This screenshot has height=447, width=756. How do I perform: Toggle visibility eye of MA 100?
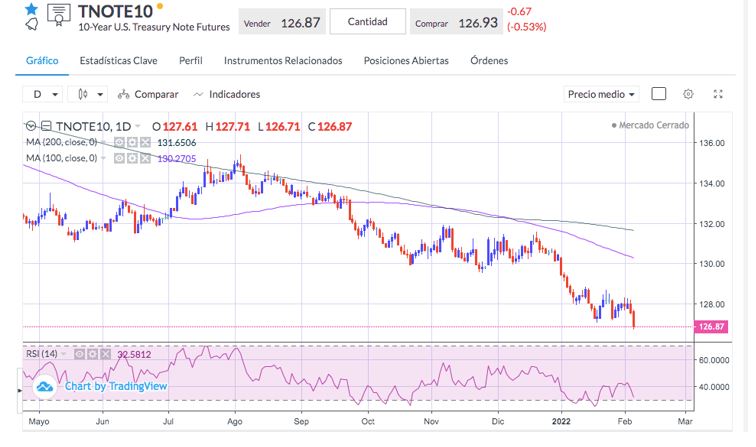pos(119,158)
